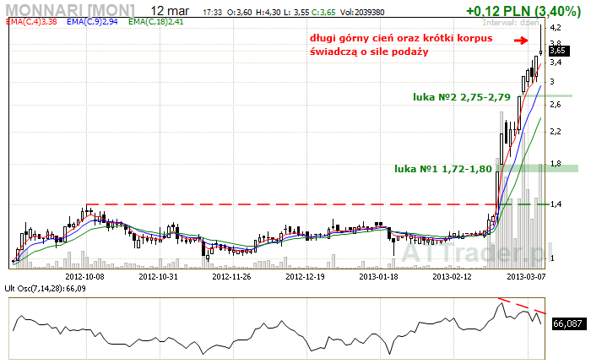The height and width of the screenshot is (364, 591).
Task: Click the 2013-01-18 date axis label
Action: [x=378, y=276]
